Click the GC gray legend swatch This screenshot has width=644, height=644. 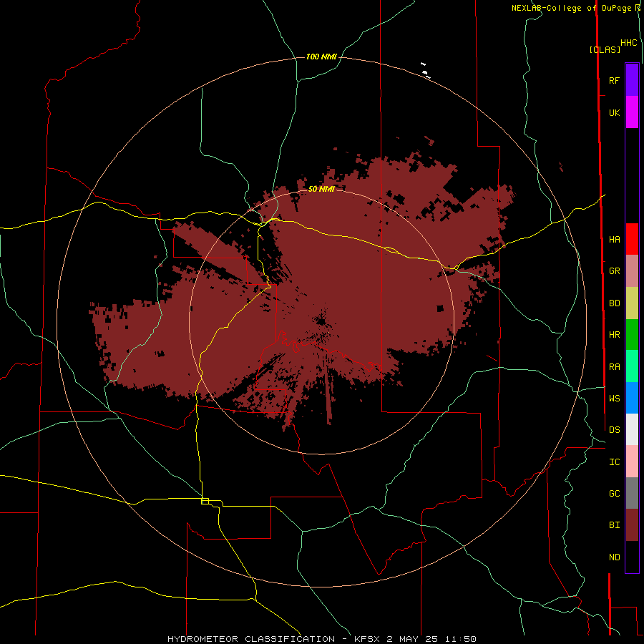pyautogui.click(x=632, y=493)
